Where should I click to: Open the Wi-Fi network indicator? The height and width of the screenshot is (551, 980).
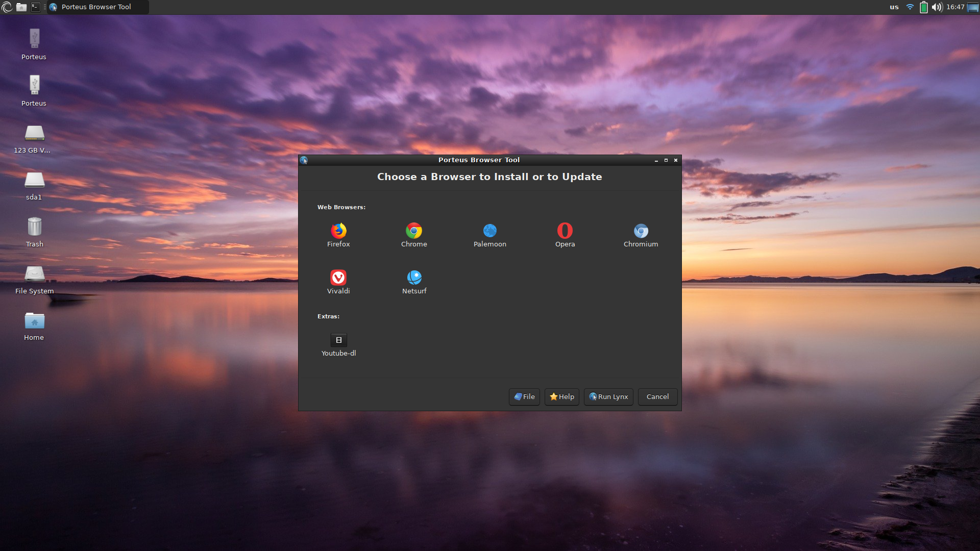tap(910, 7)
